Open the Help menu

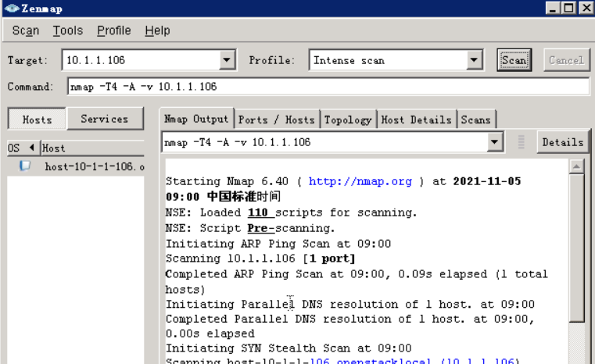click(157, 30)
